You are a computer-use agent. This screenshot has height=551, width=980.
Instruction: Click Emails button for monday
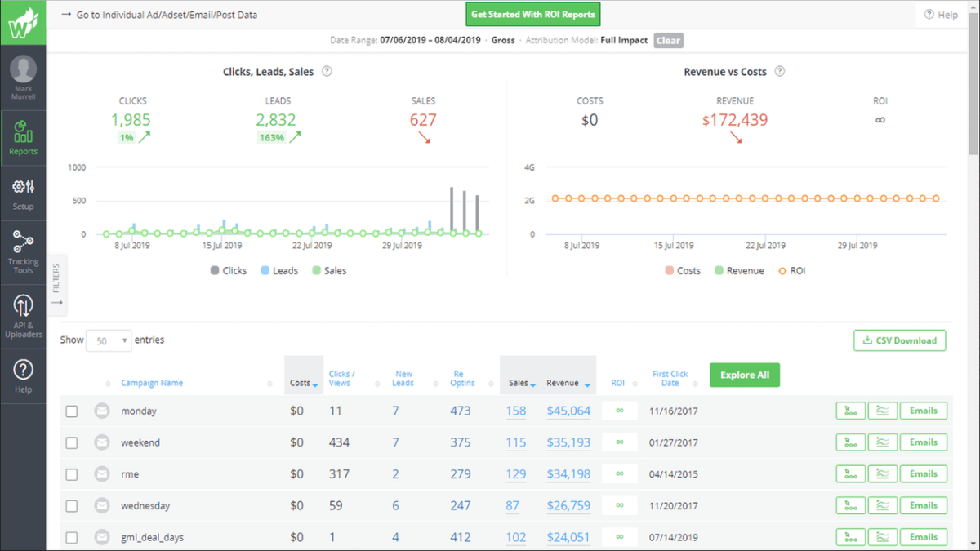tap(924, 411)
